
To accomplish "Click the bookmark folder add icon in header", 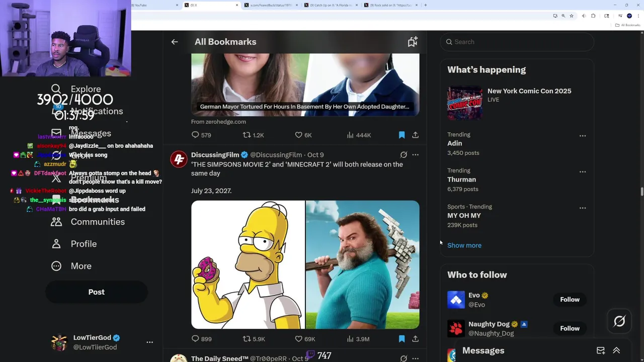I will tap(413, 42).
